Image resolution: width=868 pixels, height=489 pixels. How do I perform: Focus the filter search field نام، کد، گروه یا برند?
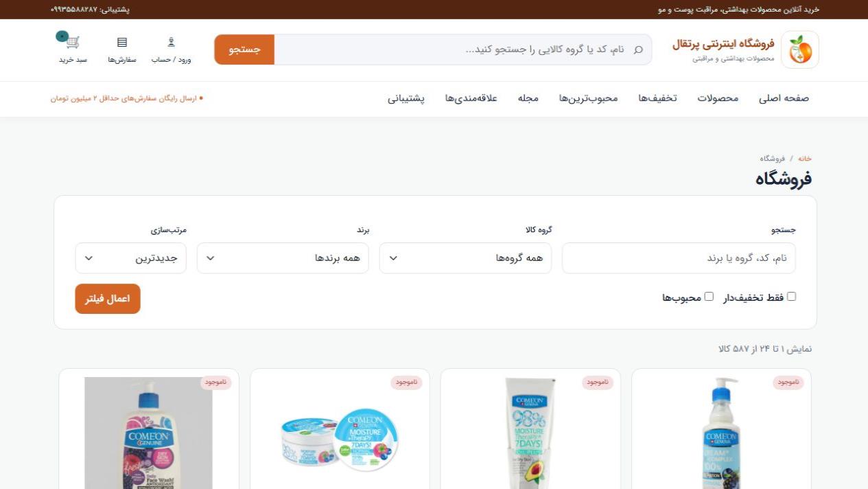pyautogui.click(x=679, y=258)
